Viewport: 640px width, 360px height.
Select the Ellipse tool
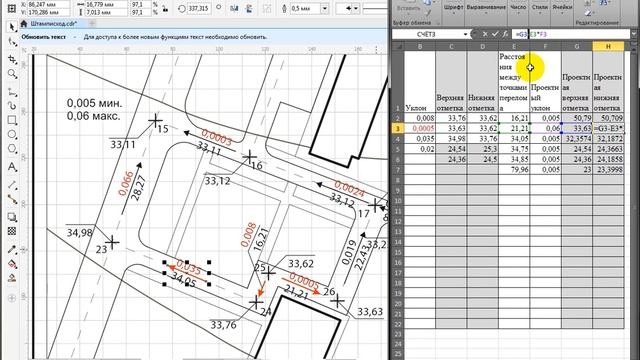[12, 135]
